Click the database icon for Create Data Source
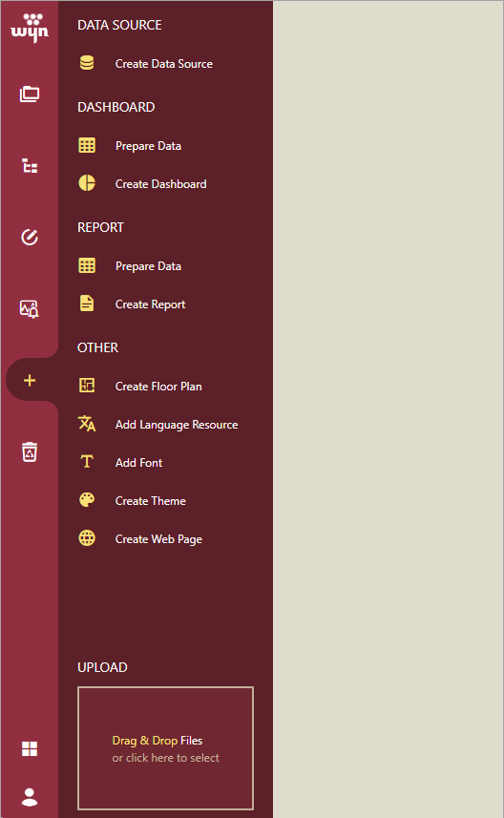504x818 pixels. tap(87, 63)
